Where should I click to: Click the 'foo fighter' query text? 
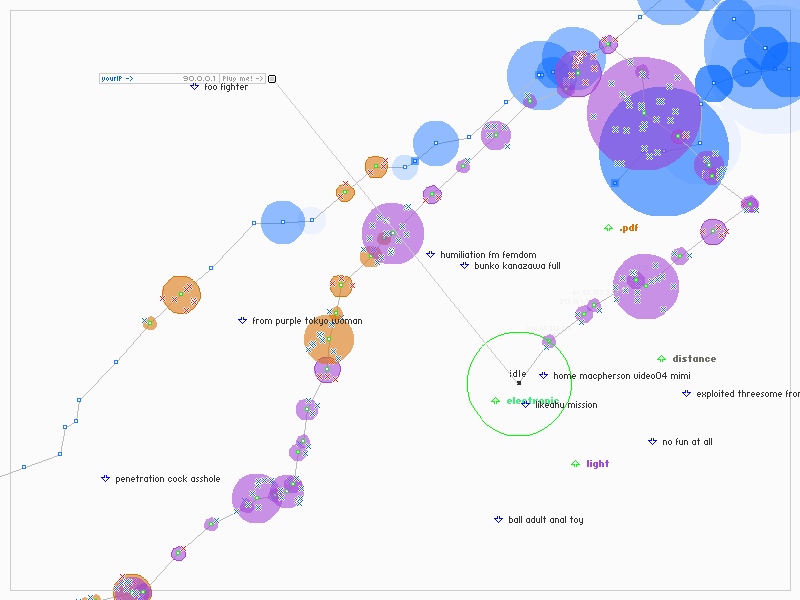226,87
